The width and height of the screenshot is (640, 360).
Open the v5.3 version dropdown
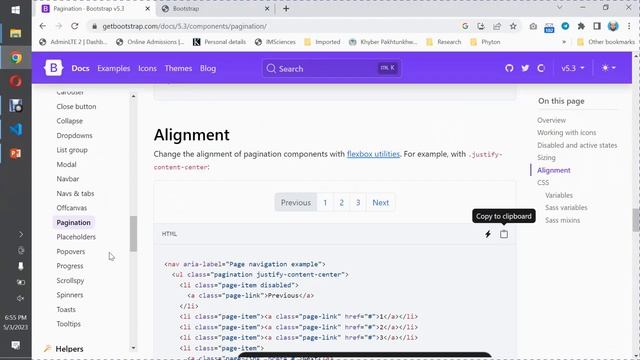coord(573,68)
